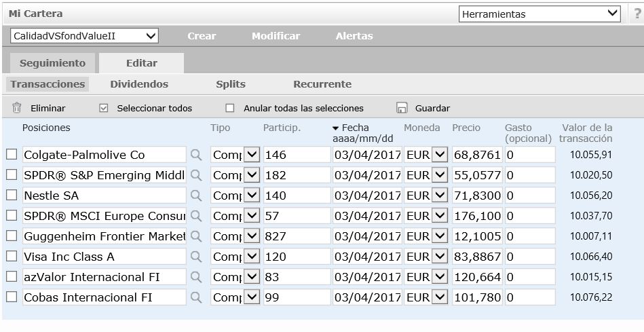644x332 pixels.
Task: Click the magnifier icon for Visa Inc Class A
Action: pos(196,257)
